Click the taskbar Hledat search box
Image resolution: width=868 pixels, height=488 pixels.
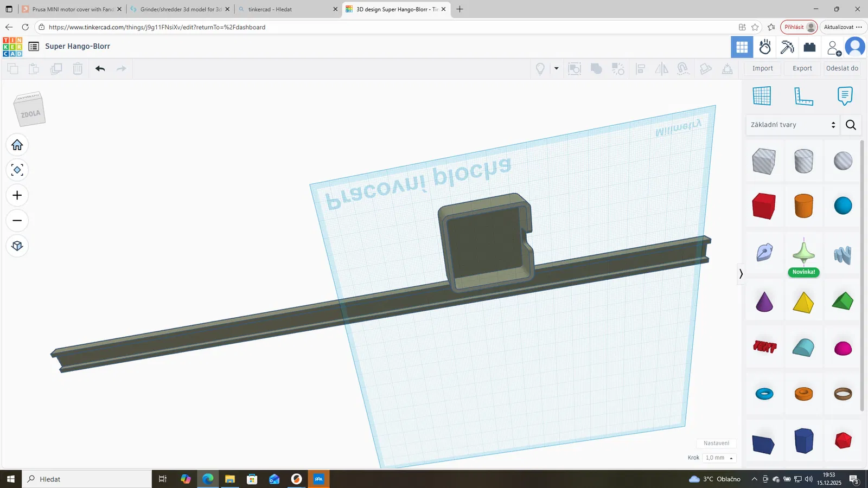[x=87, y=479]
